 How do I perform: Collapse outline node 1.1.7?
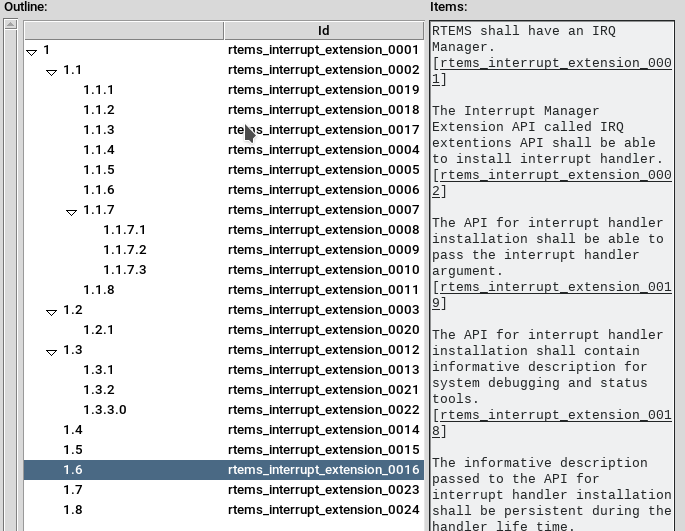[x=72, y=212]
